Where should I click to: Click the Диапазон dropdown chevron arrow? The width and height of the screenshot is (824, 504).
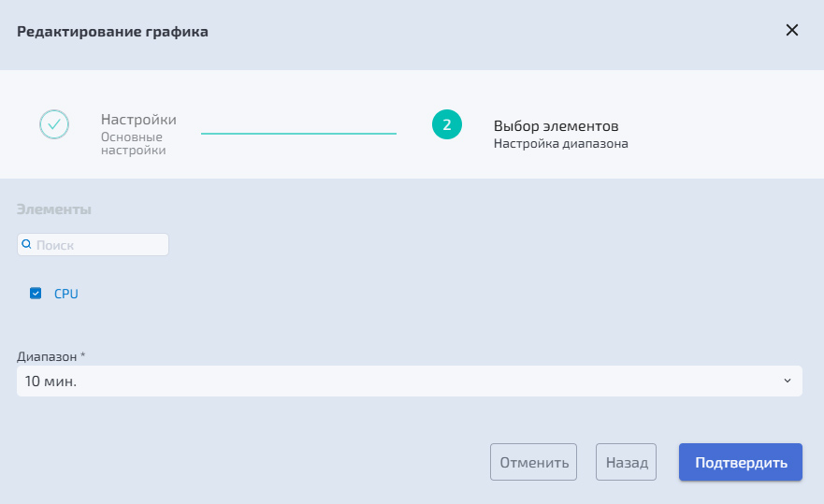(788, 381)
